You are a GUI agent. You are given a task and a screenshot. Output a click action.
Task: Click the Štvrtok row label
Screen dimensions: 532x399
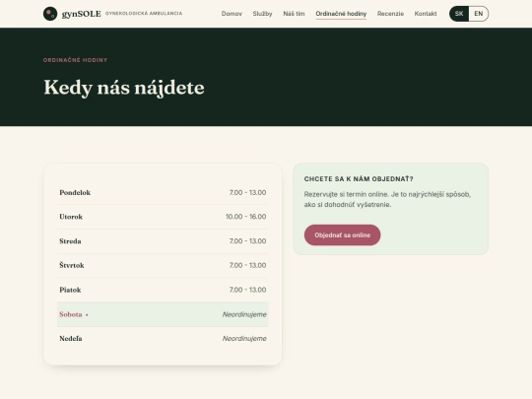click(x=72, y=265)
